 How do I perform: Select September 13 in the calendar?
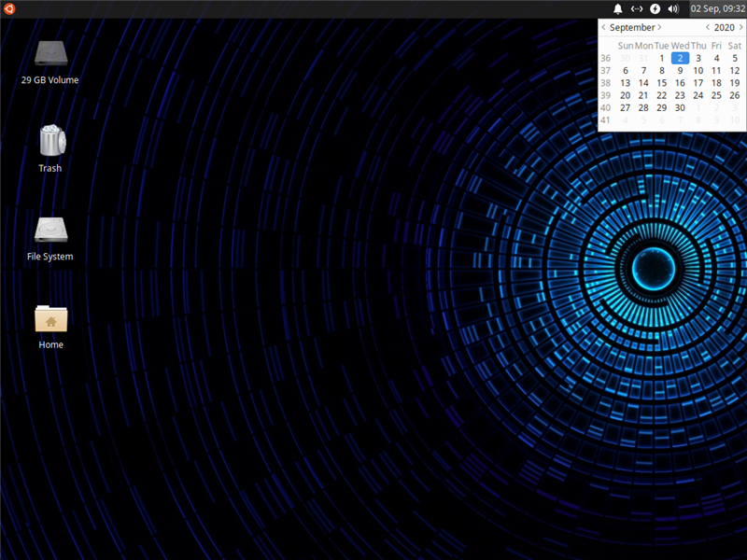625,83
